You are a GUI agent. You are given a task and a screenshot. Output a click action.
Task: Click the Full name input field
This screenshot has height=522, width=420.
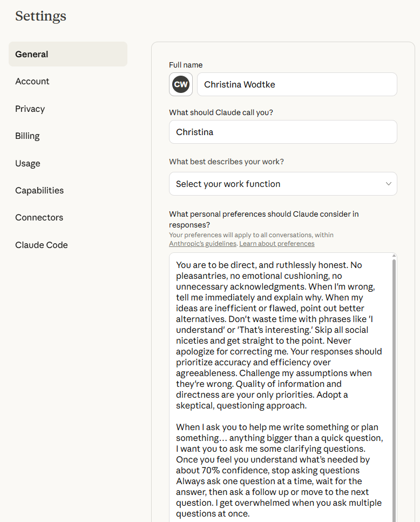pos(297,84)
